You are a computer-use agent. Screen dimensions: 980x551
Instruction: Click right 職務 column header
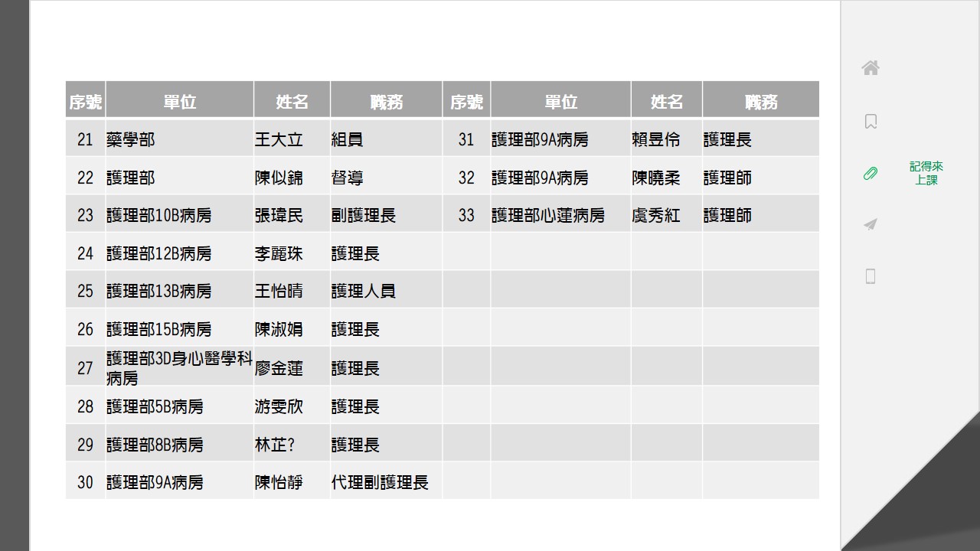click(761, 101)
